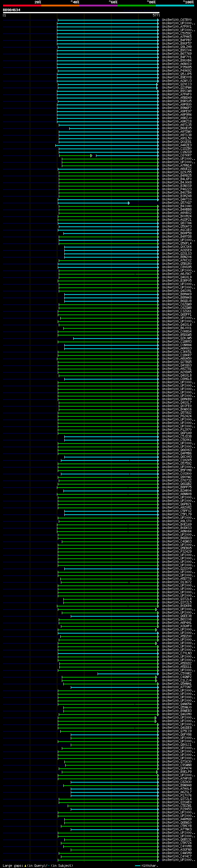
Task: Click hit UniRef100_A4RZE3
Action: (x=176, y=145)
